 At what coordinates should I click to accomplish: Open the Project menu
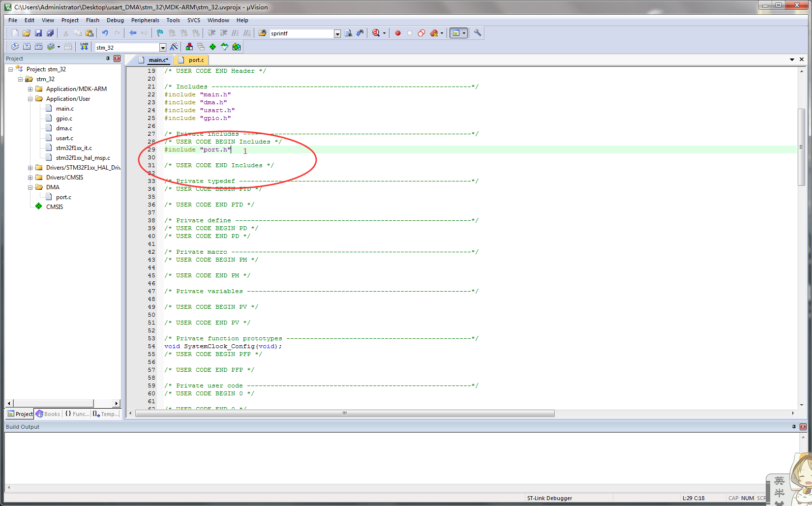tap(70, 20)
